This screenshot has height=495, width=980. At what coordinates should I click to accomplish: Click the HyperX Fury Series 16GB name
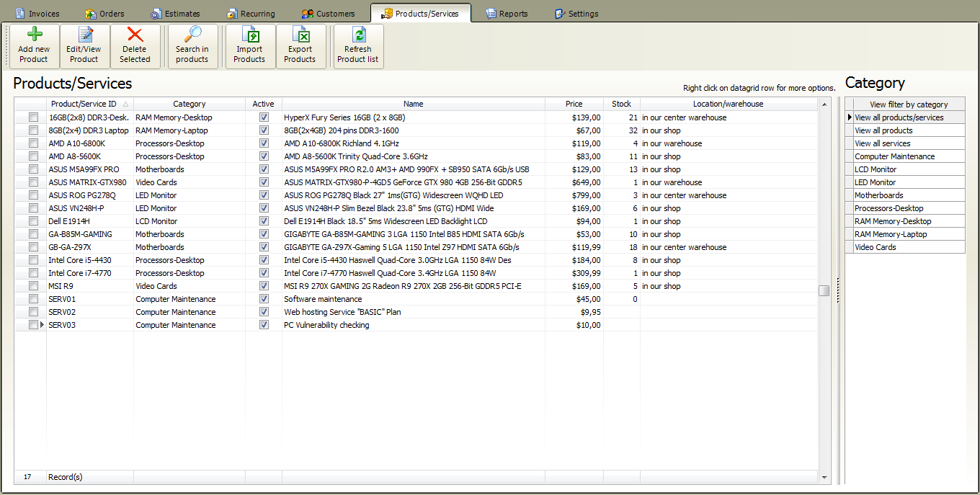pyautogui.click(x=414, y=117)
